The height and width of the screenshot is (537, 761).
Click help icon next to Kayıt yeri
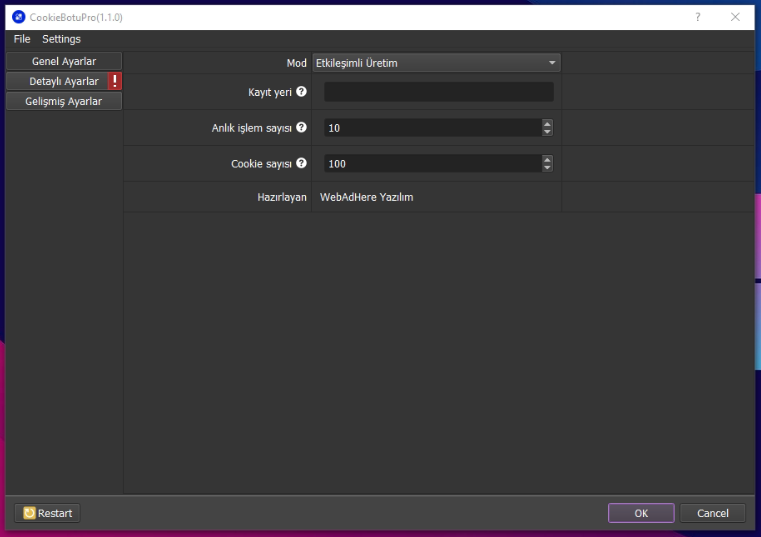(301, 92)
